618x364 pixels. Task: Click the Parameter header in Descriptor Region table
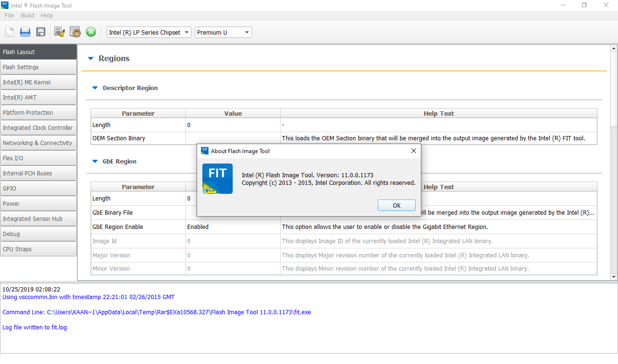pos(138,114)
